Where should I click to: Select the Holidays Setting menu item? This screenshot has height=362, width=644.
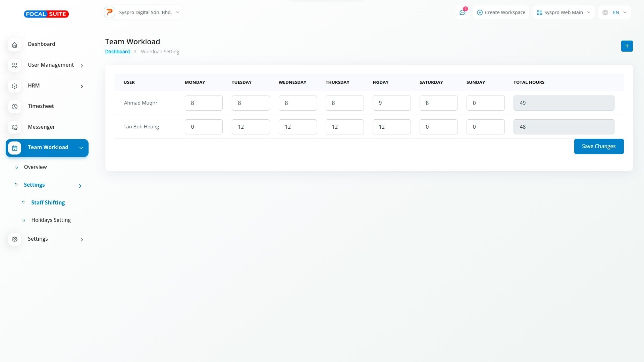(51, 220)
